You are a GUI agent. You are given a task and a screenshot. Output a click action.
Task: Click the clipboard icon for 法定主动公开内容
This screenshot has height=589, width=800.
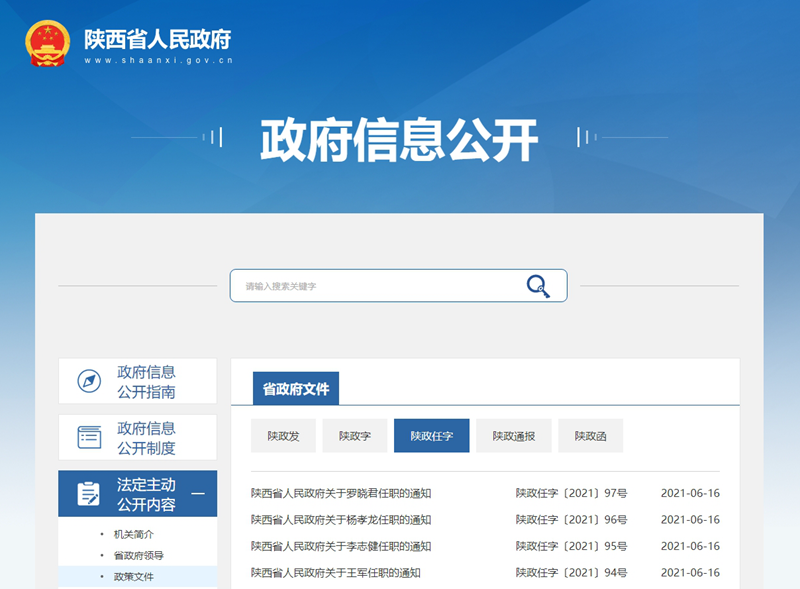point(89,494)
